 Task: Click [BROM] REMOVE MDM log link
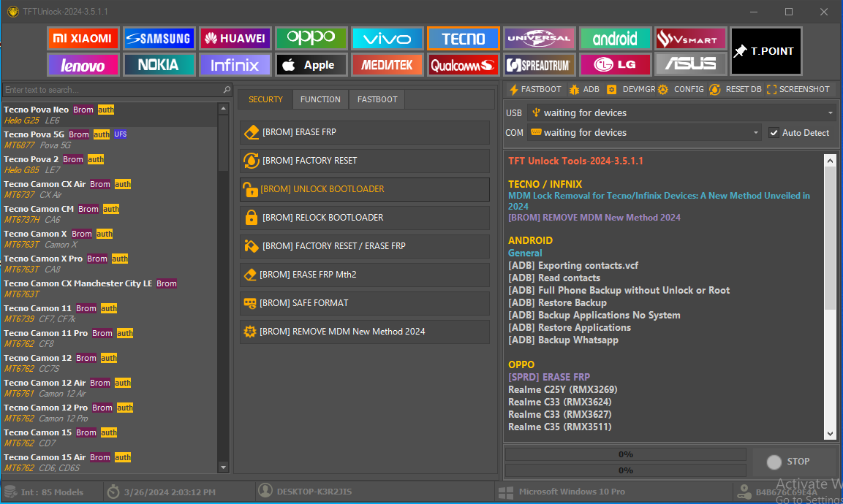594,218
